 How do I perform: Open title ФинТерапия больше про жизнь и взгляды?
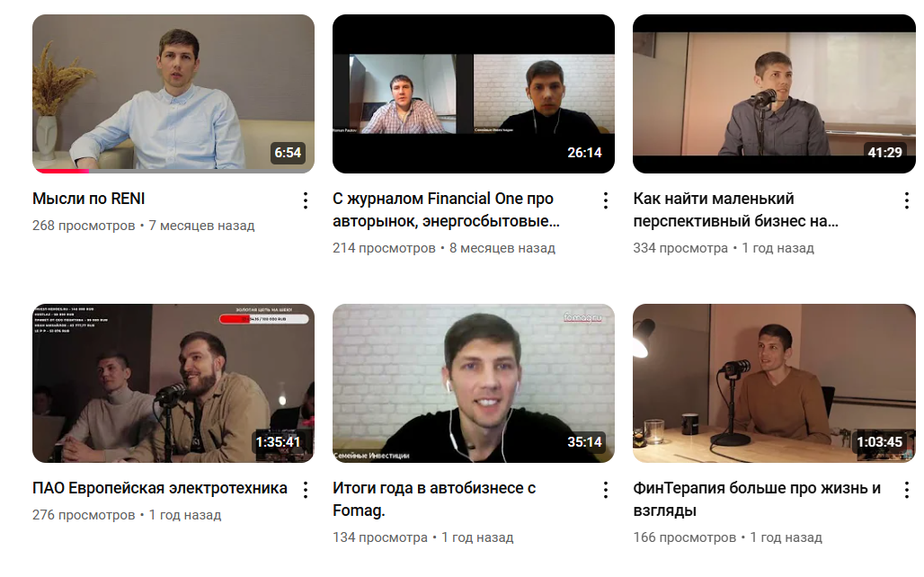(757, 499)
